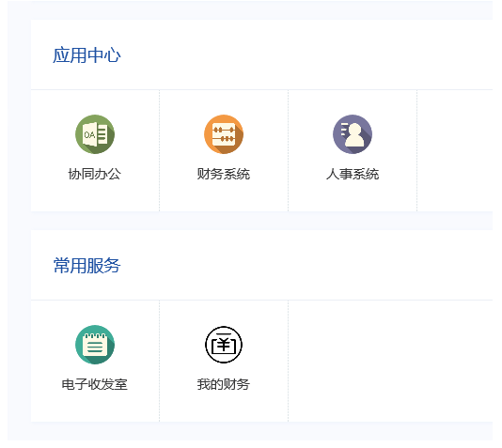This screenshot has height=448, width=502.
Task: Open the 电子收发室 notepad icon
Action: pyautogui.click(x=95, y=345)
